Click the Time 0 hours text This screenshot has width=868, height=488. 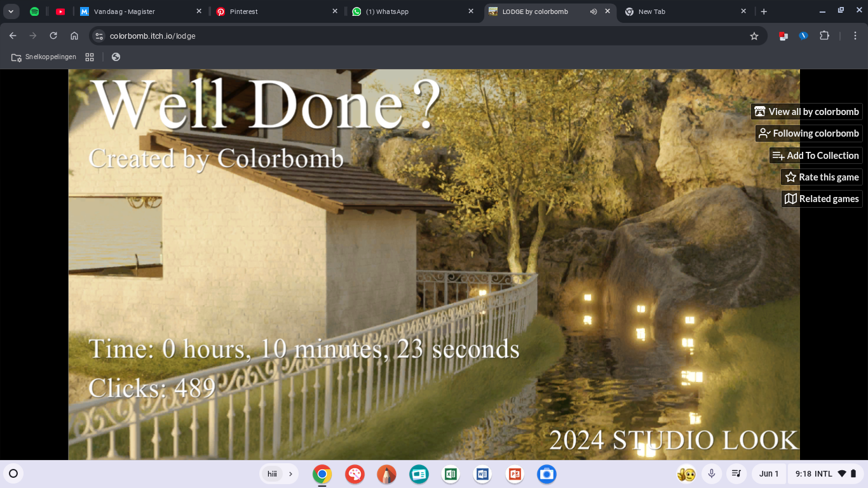[304, 349]
